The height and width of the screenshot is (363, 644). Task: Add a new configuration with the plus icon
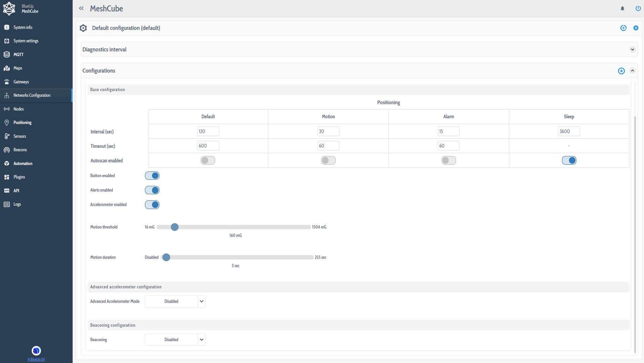pos(621,71)
